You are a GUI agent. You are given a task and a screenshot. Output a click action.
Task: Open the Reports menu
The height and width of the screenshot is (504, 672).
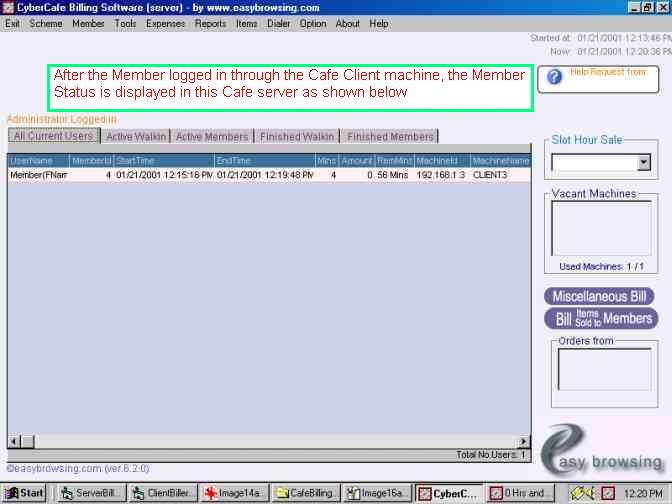tap(210, 23)
